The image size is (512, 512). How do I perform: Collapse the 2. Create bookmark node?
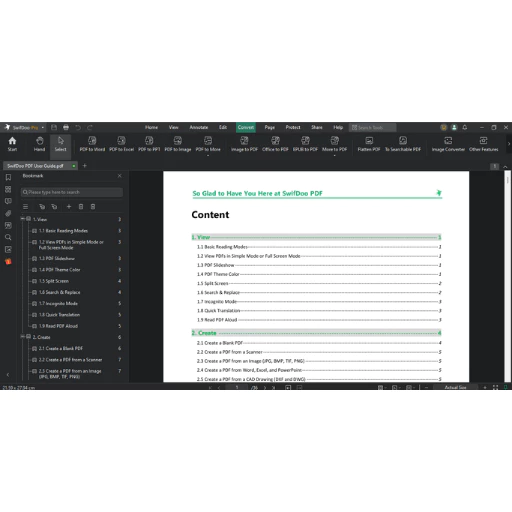23,337
